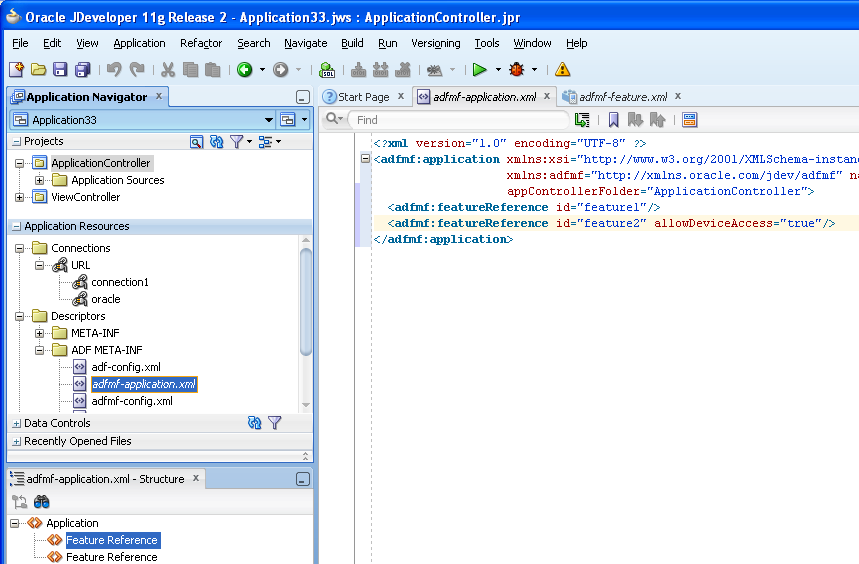
Task: Click the Projects filter funnel icon
Action: pos(237,142)
